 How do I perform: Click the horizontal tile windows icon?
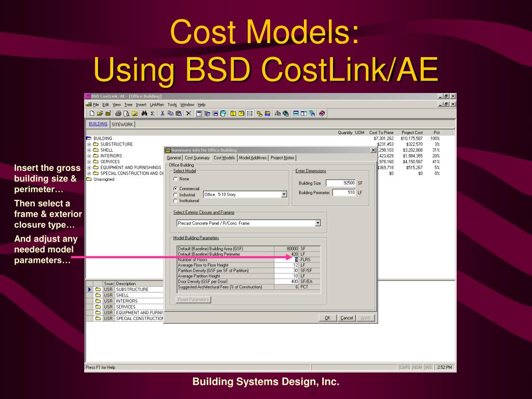[296, 113]
